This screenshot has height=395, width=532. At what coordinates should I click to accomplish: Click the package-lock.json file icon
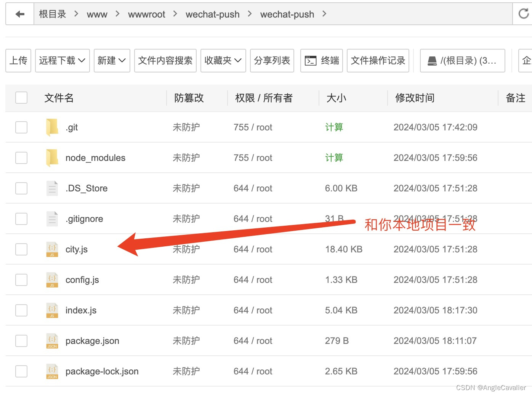point(52,371)
